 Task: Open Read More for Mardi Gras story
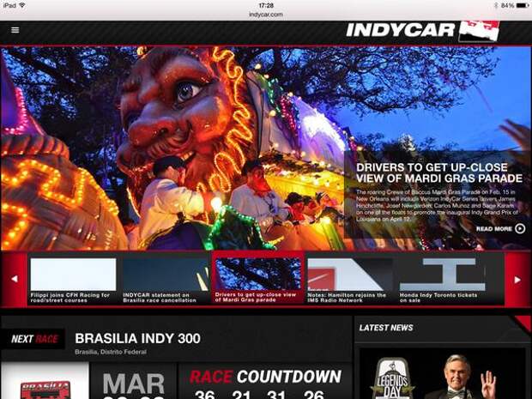[500, 229]
